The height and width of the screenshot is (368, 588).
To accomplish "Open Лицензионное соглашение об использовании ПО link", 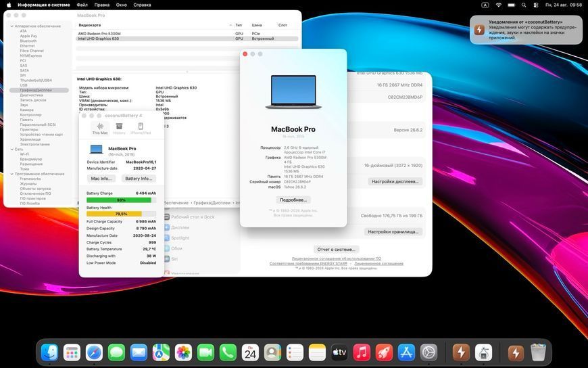I will pos(337,258).
